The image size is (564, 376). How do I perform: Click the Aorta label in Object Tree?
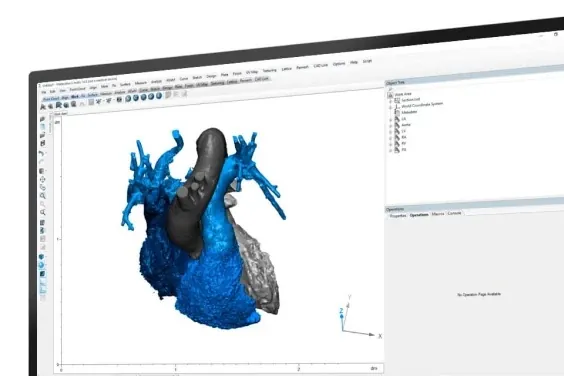[406, 124]
